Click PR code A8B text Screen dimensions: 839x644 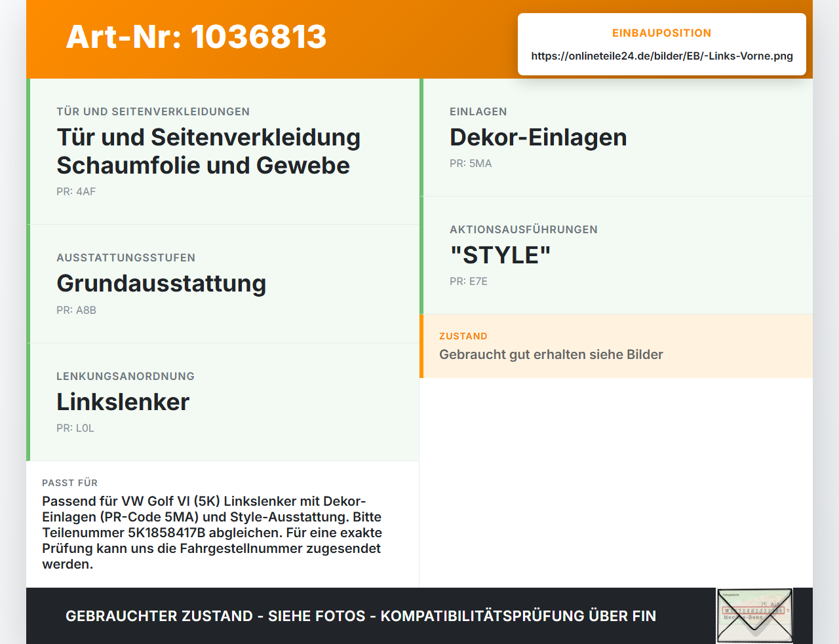(76, 310)
